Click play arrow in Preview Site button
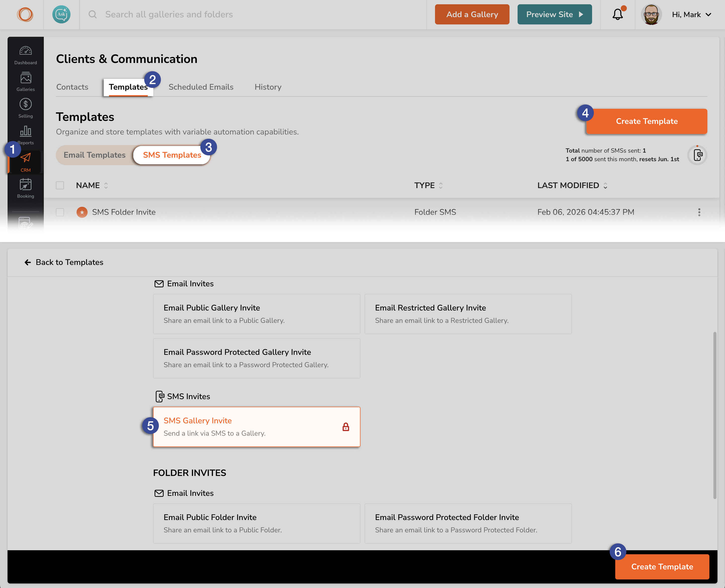This screenshot has height=588, width=725. [581, 15]
